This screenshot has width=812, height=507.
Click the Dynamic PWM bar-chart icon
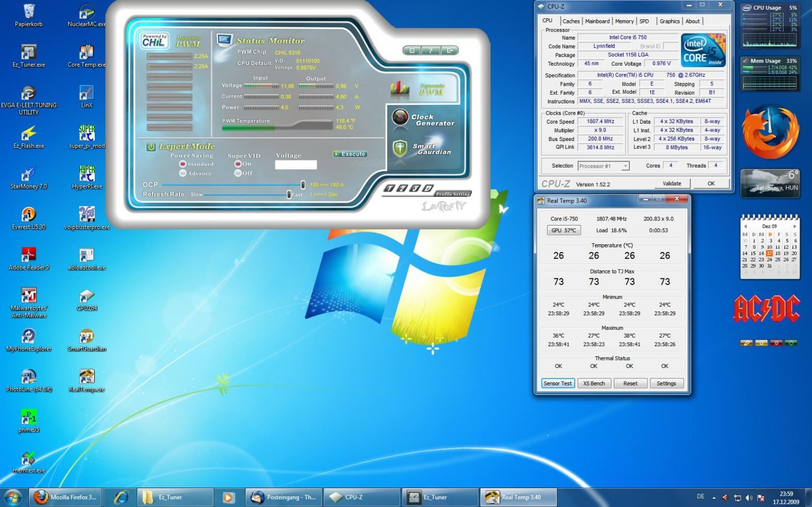coord(400,89)
